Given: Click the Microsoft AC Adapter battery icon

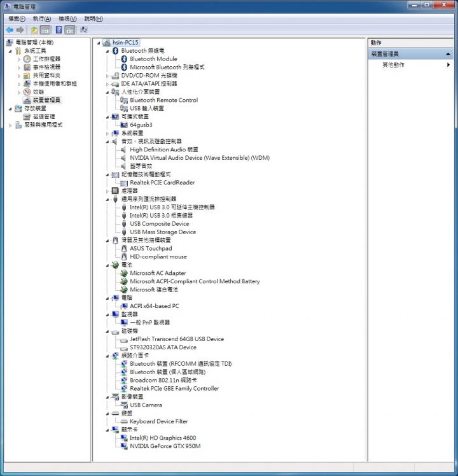Looking at the screenshot, I should (x=124, y=273).
